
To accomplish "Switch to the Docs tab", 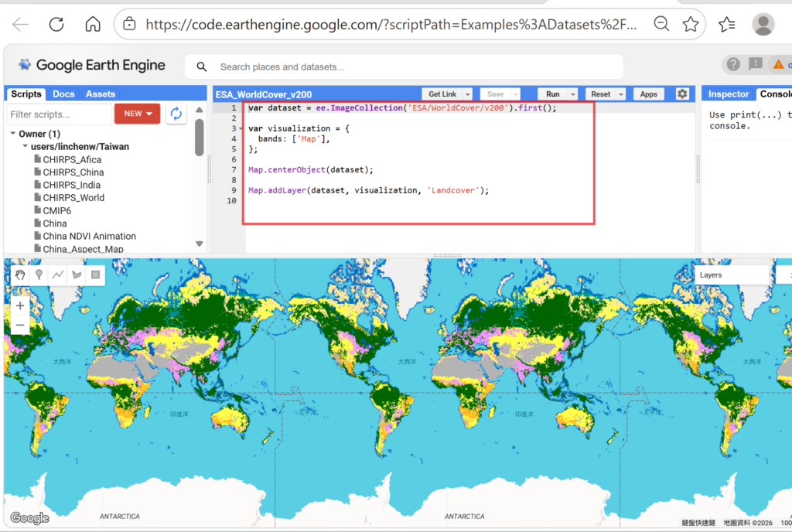I will coord(63,94).
